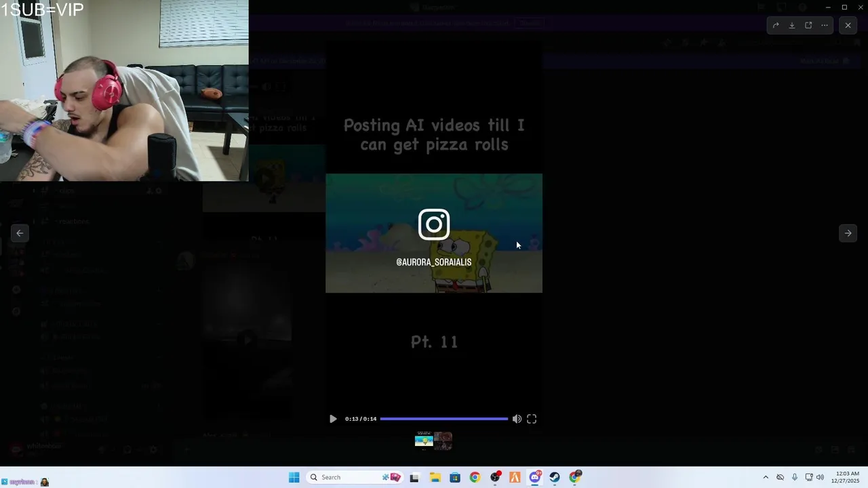Click the cloud sync off tray icon
This screenshot has width=868, height=488.
780,477
